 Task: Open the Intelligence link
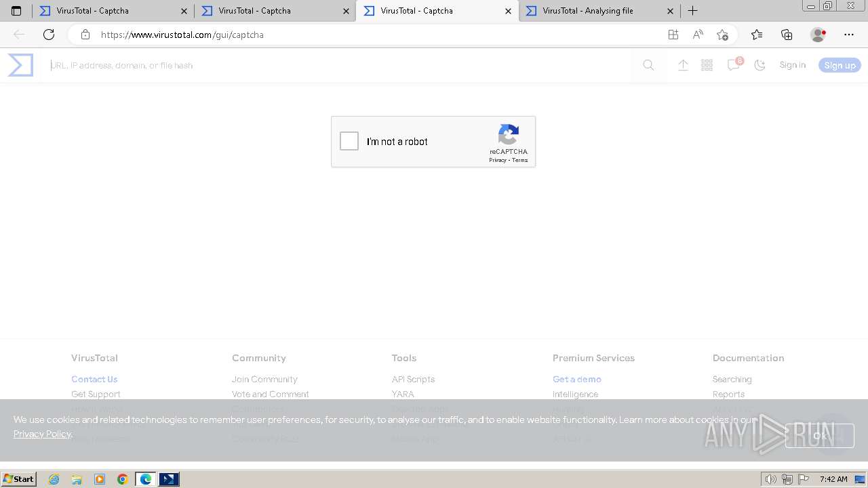coord(575,394)
